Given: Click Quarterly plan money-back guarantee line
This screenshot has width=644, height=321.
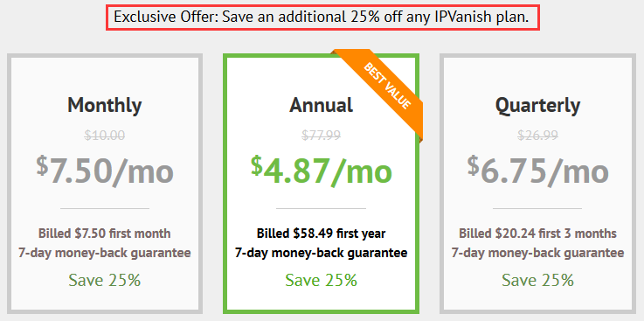Looking at the screenshot, I should tap(537, 253).
